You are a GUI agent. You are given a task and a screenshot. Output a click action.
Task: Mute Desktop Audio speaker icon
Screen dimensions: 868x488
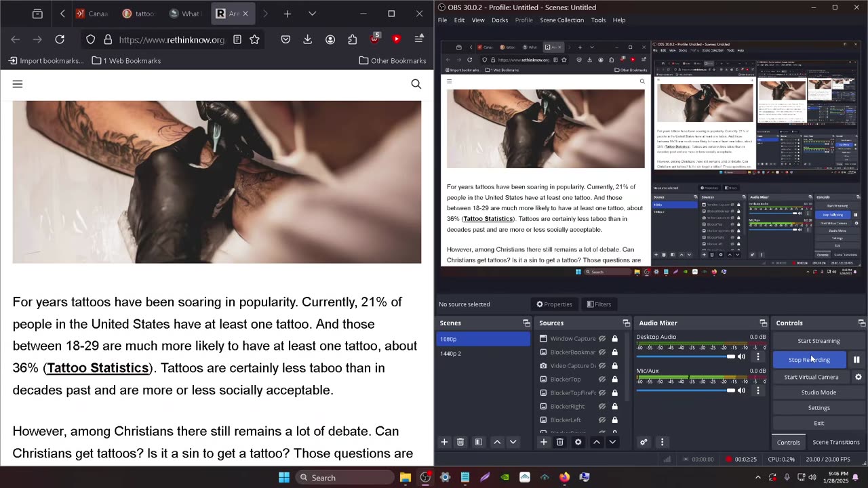(x=742, y=357)
